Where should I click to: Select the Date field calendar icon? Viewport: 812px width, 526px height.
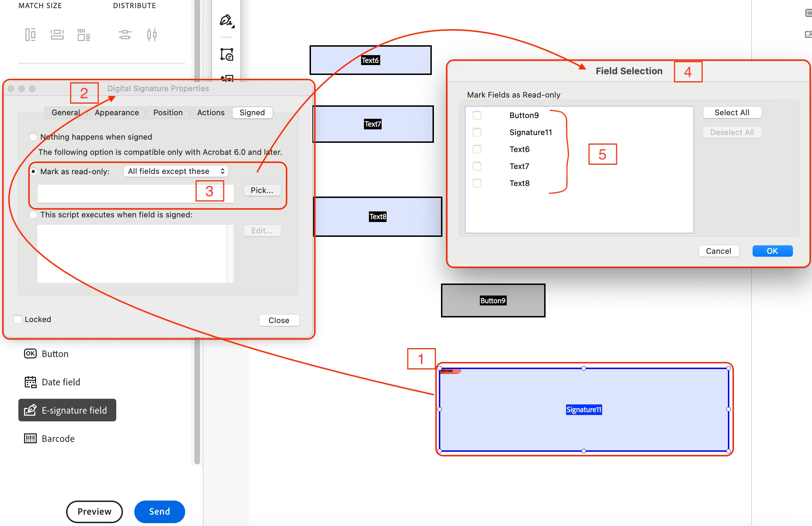(30, 382)
